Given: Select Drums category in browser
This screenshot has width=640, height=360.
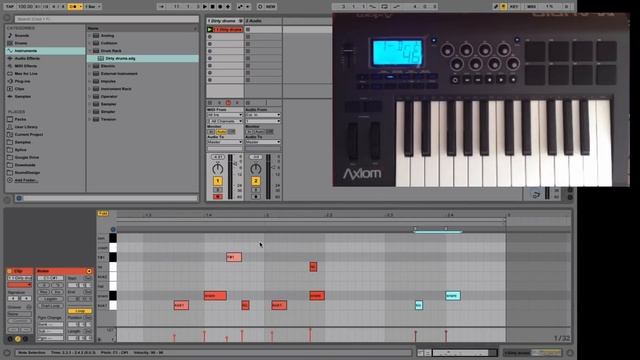Looking at the screenshot, I should 21,43.
